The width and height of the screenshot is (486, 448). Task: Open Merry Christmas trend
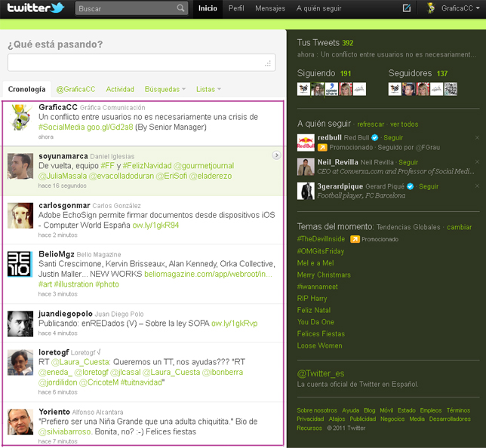(324, 275)
